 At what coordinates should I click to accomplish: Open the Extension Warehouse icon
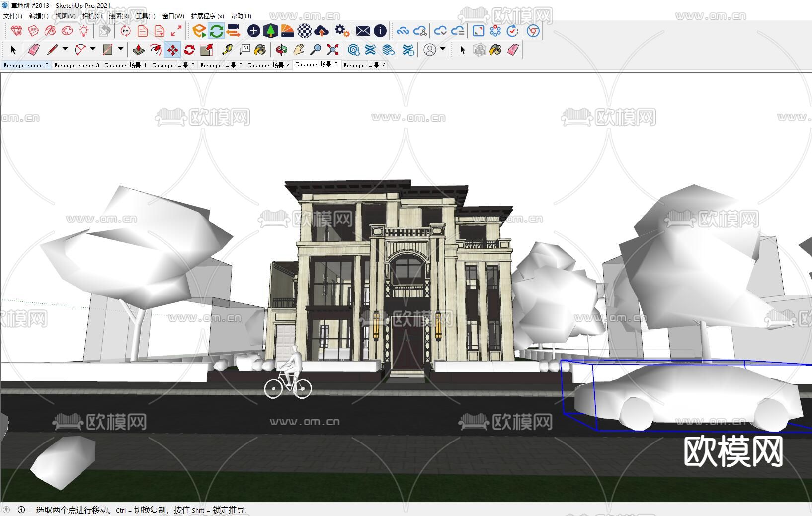point(370,50)
